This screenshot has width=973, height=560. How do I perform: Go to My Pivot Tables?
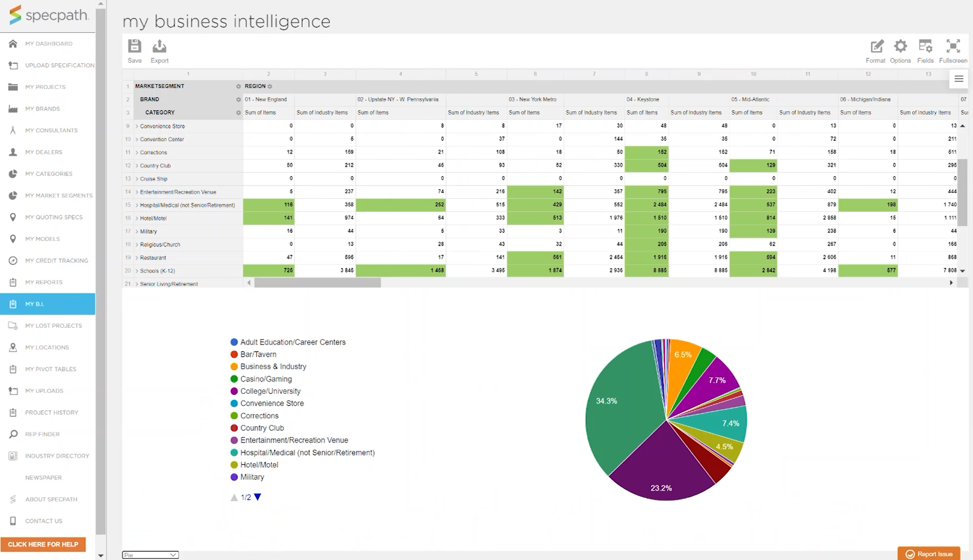(50, 369)
